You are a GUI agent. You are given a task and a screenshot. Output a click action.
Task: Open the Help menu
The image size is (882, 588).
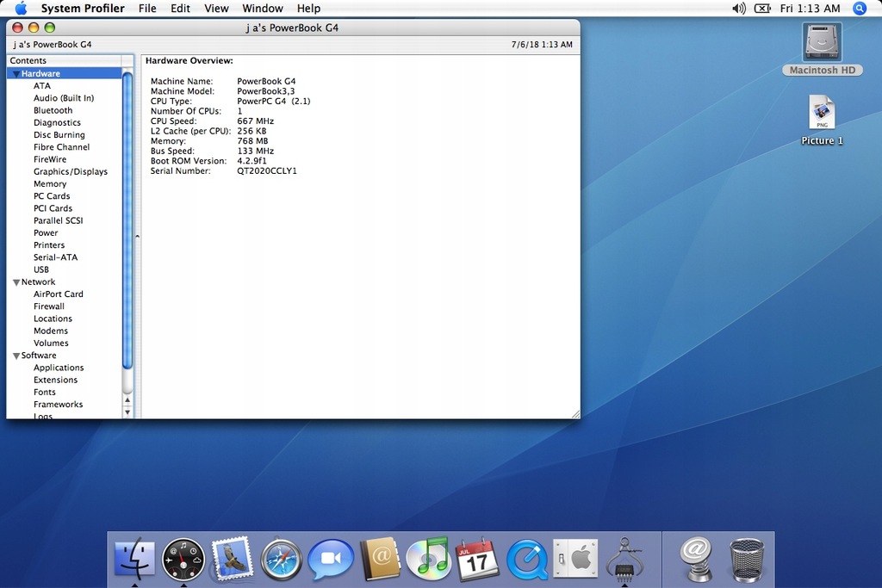tap(309, 9)
